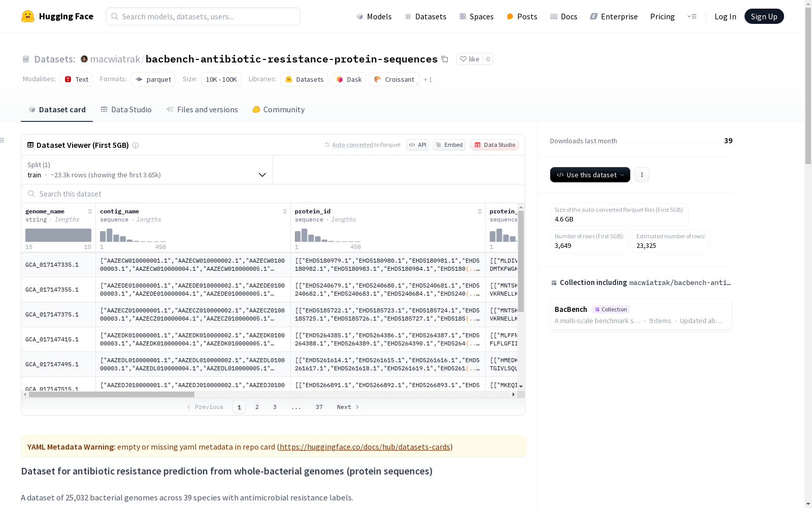Click the protein_id lengths histogram
The height and width of the screenshot is (508, 812).
coord(328,235)
